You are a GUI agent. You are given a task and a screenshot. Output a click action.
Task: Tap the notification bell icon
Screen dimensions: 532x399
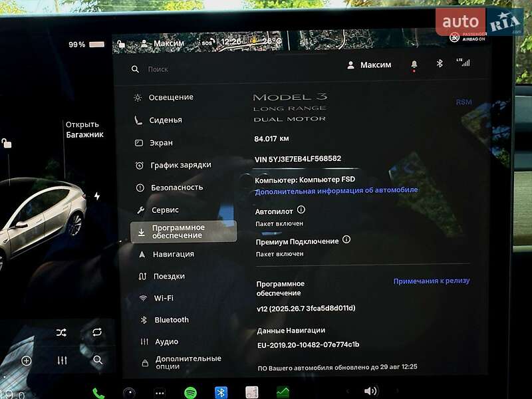point(414,65)
